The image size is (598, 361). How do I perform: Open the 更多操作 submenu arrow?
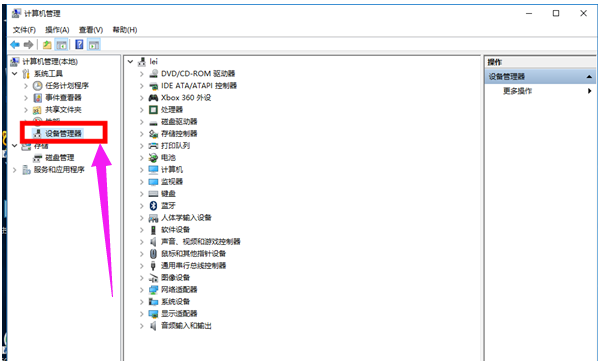[590, 91]
